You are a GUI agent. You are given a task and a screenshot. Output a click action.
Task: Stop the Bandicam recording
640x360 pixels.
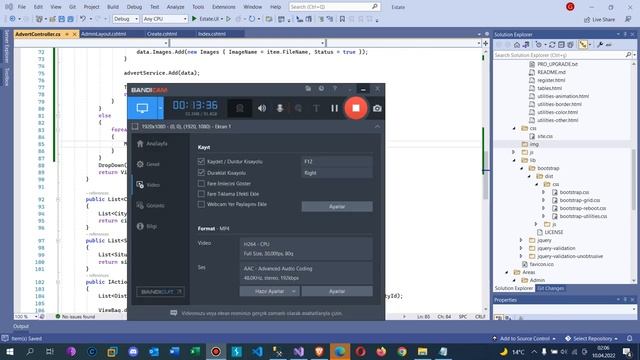click(x=356, y=108)
